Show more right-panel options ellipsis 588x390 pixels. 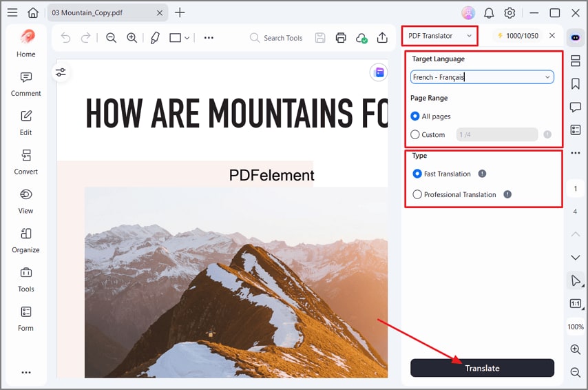pos(575,153)
